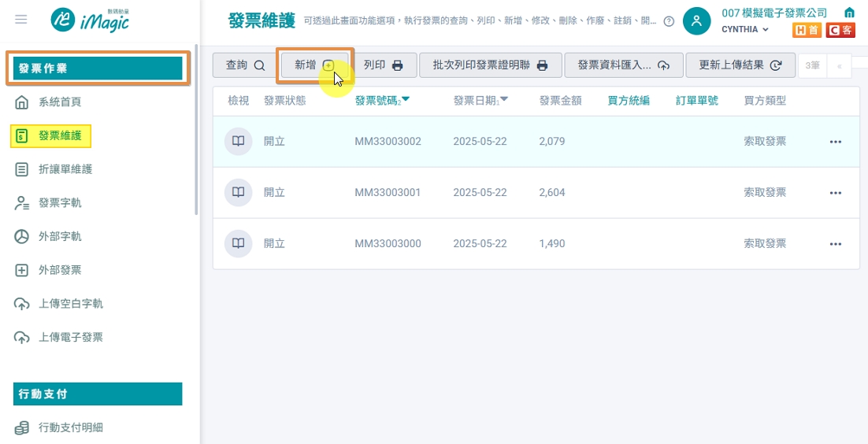
Task: Click 更新上傳結果 refresh button
Action: click(x=740, y=65)
